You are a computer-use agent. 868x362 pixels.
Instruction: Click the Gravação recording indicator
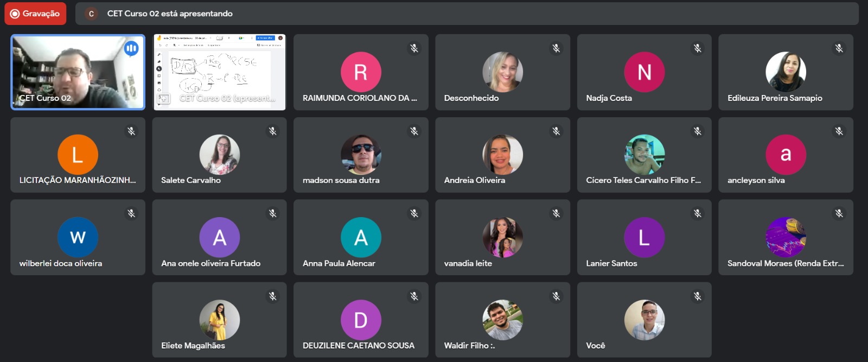pyautogui.click(x=35, y=14)
